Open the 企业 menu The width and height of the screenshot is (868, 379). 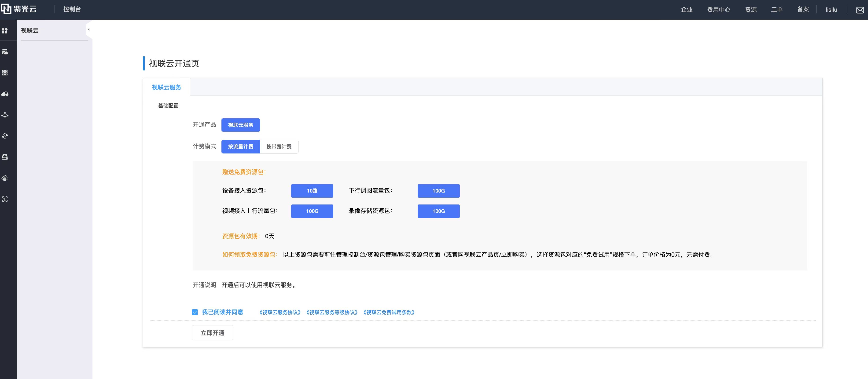(x=686, y=10)
